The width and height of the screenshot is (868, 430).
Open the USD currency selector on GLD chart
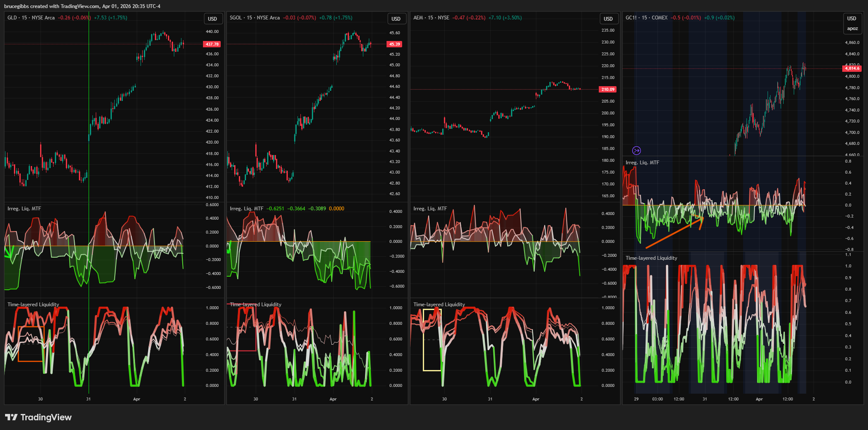pos(212,19)
